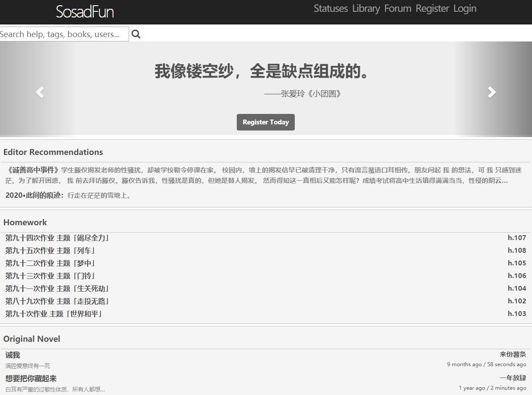Advance carousel with next arrow

tap(492, 92)
